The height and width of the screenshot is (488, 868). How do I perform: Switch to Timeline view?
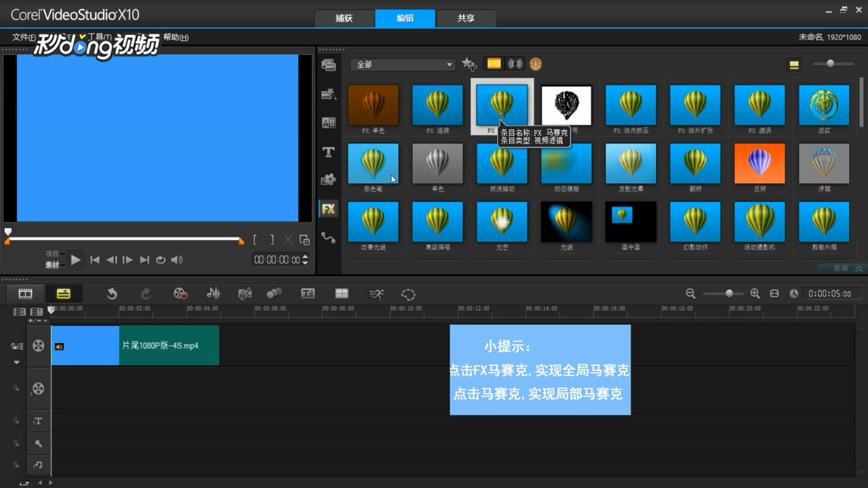tap(63, 293)
